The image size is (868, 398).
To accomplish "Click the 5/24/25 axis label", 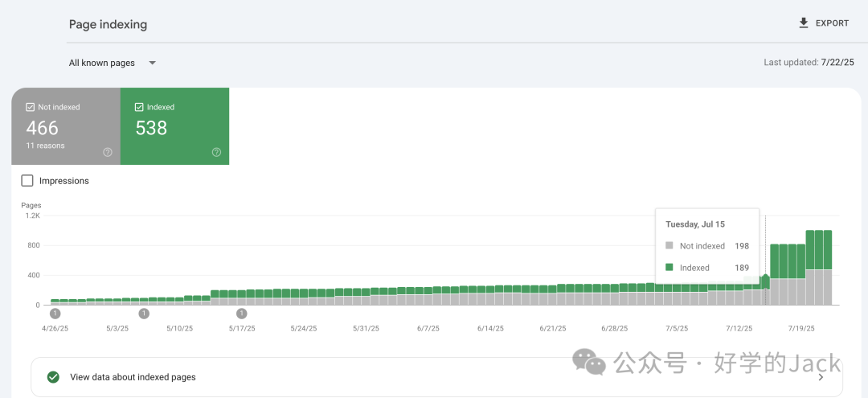I will coord(304,328).
